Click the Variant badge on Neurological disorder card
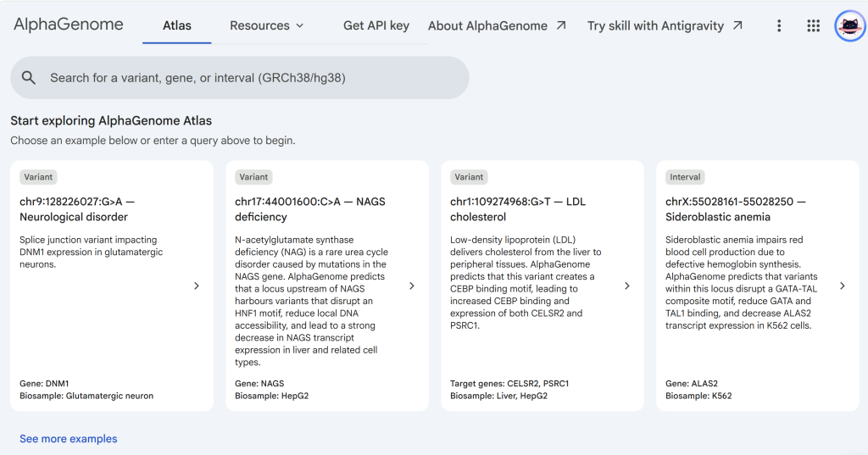The width and height of the screenshot is (868, 455). point(38,177)
